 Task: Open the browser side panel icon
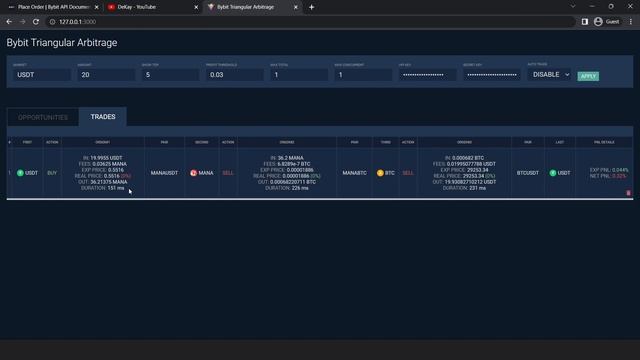[584, 22]
